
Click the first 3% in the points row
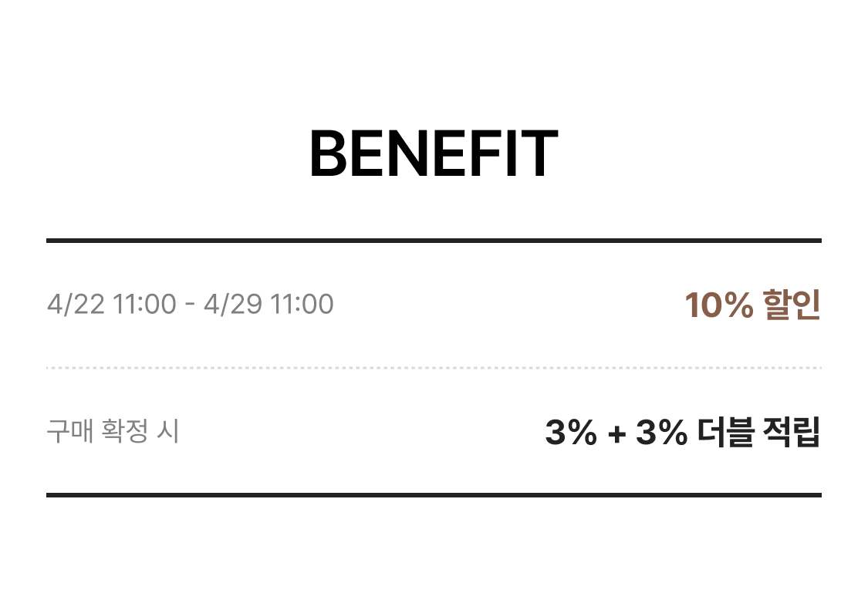coord(571,433)
